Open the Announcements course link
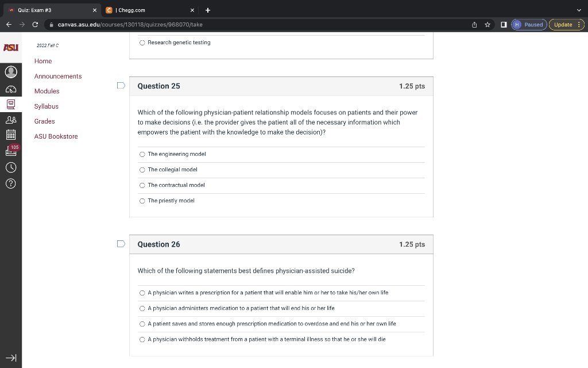Image resolution: width=588 pixels, height=368 pixels. [58, 76]
